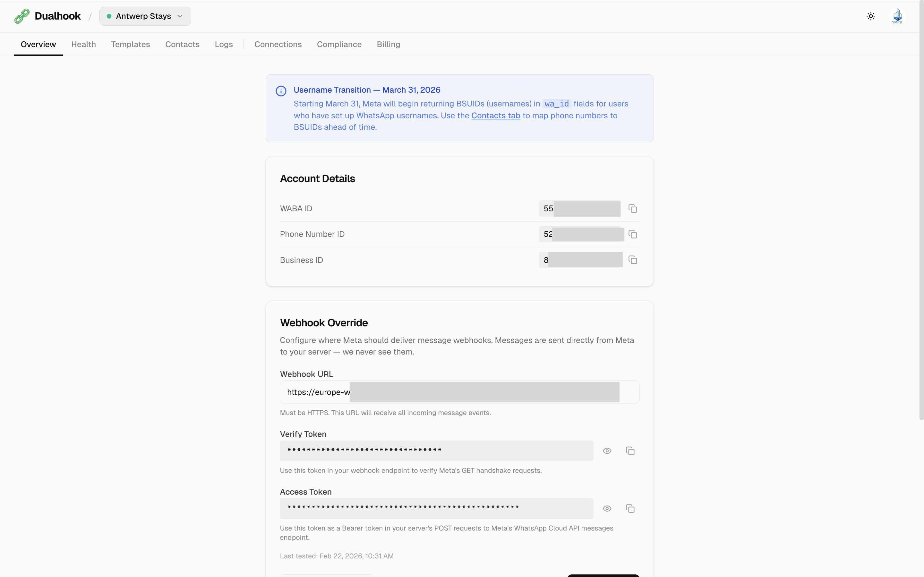
Task: Reveal the Verify Token with eye icon
Action: (607, 451)
